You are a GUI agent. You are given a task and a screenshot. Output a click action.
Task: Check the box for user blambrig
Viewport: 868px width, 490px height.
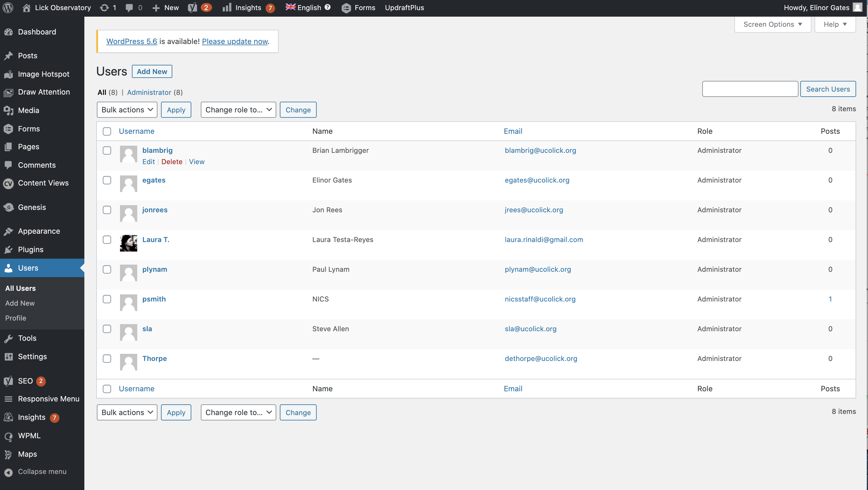pos(107,150)
